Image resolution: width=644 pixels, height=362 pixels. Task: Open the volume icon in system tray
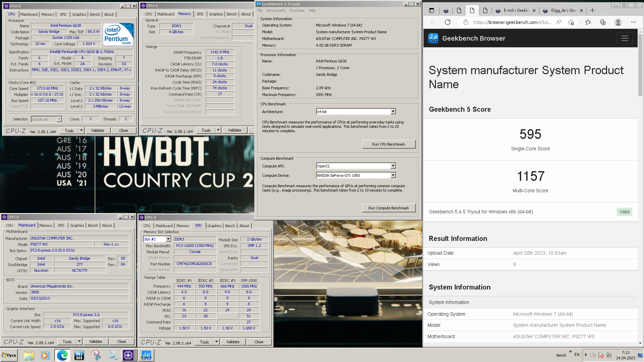(x=593, y=355)
